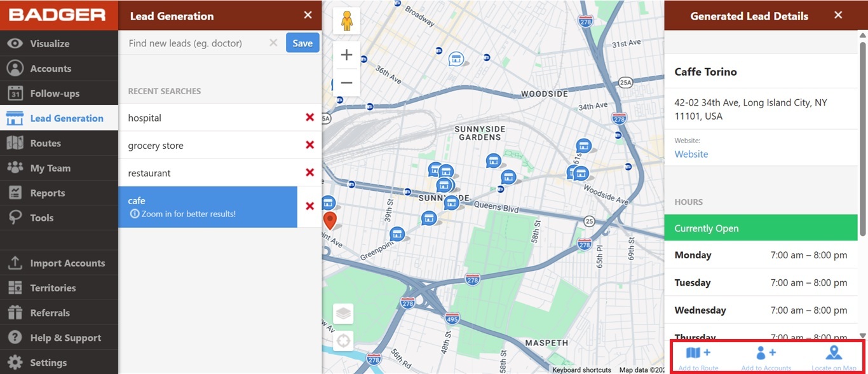Select the red location pin marker
Screen dimensions: 868x374
pos(330,220)
